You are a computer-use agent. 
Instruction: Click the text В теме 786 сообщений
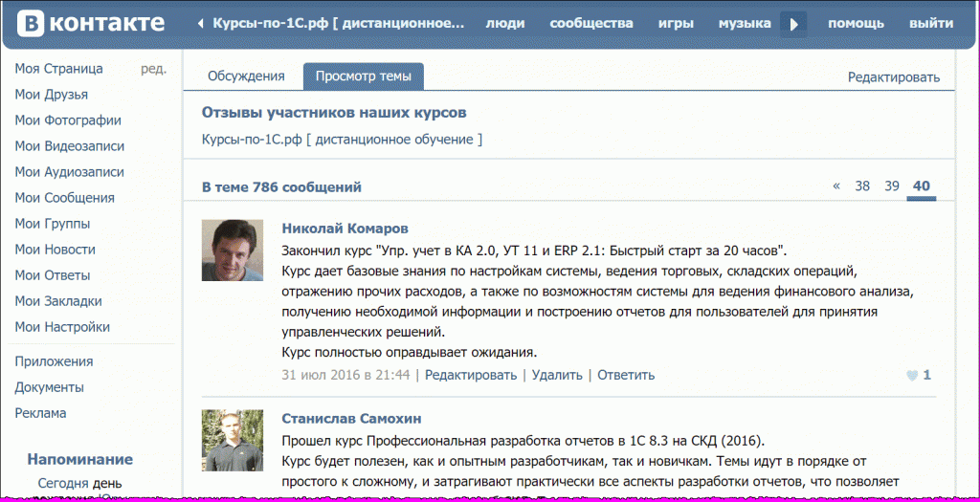[x=281, y=186]
